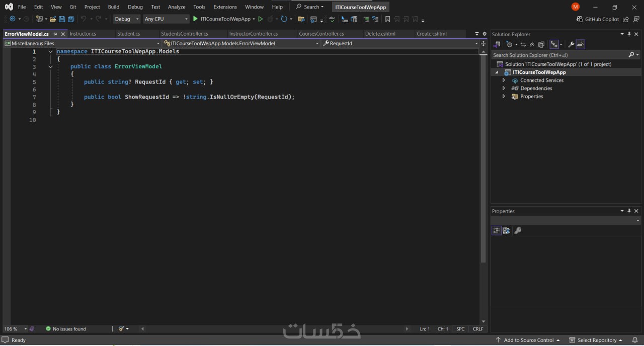Click the Search Solution Explorer input field

click(559, 55)
